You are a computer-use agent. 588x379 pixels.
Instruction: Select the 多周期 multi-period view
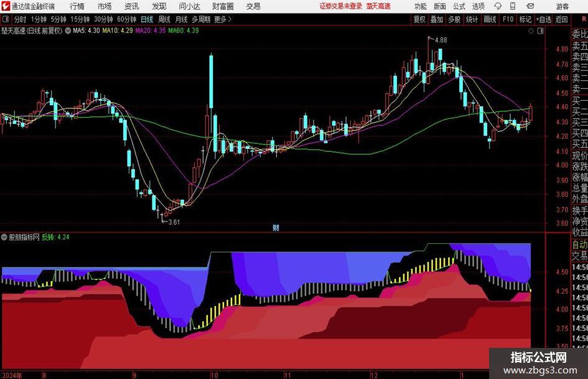(201, 19)
